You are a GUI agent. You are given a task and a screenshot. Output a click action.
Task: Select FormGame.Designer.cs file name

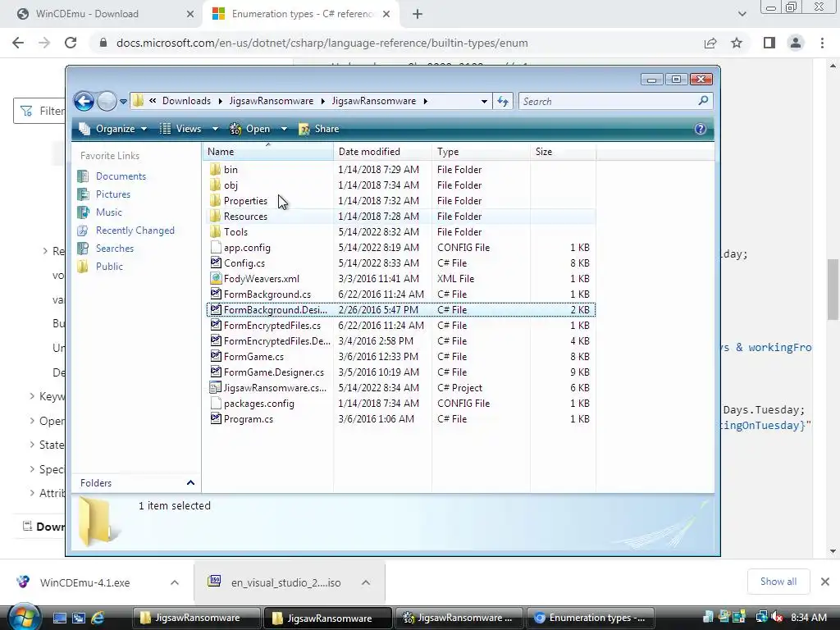pos(274,372)
